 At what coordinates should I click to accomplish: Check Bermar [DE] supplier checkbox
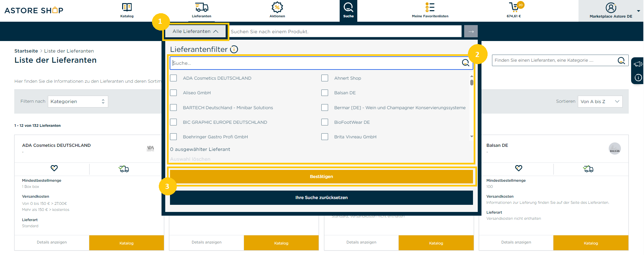325,107
